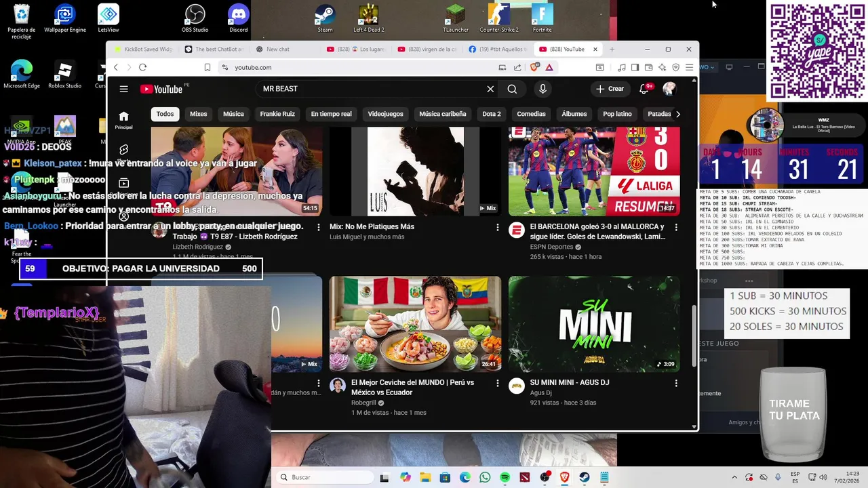
Task: Open Brave Leo AI sparkle icon
Action: 662,67
